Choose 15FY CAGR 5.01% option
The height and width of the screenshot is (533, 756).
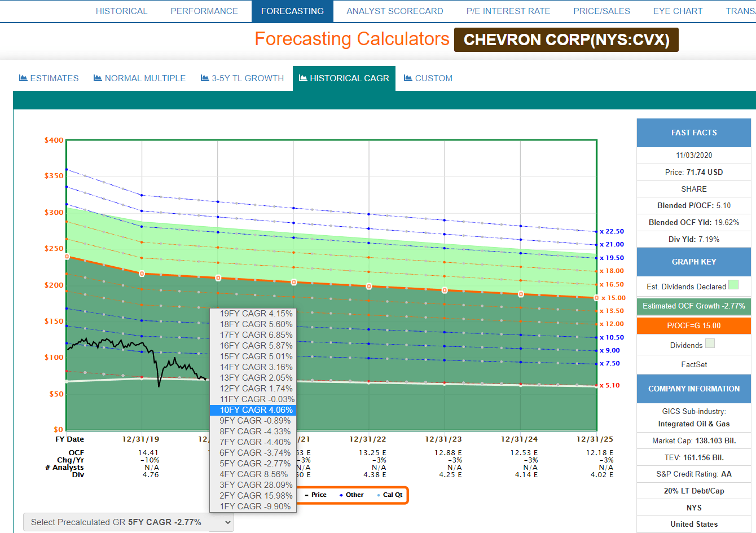pyautogui.click(x=253, y=356)
